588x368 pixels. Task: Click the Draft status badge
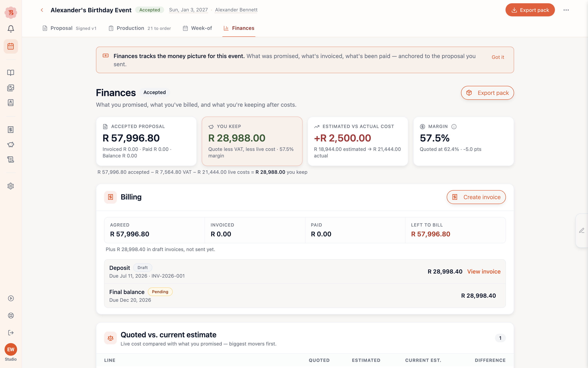(143, 267)
